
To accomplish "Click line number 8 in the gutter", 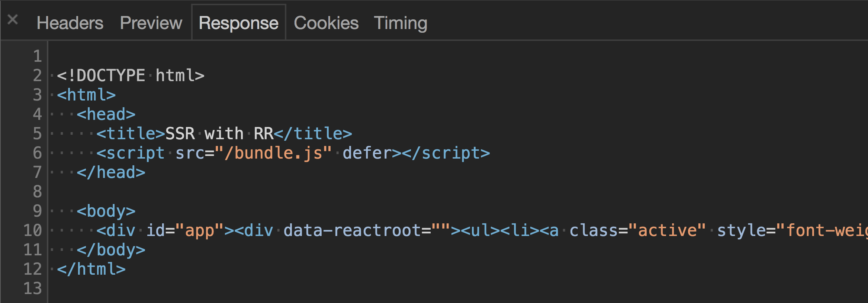I will [37, 192].
